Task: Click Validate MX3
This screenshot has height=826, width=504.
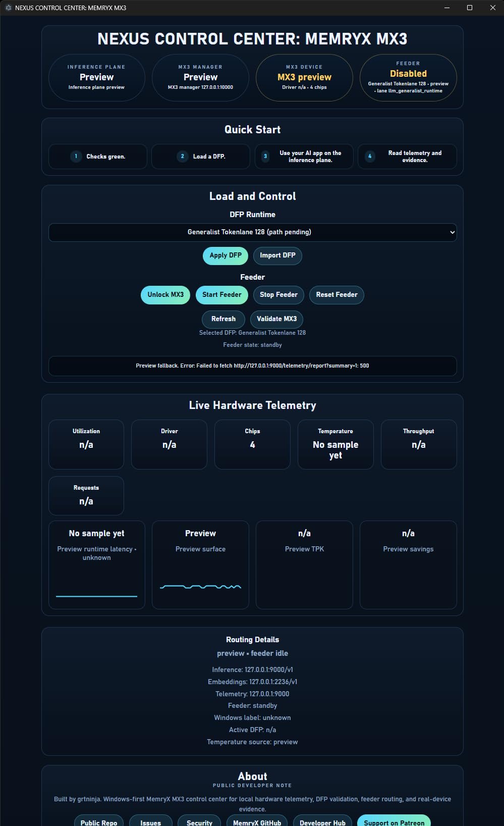Action: click(x=277, y=319)
